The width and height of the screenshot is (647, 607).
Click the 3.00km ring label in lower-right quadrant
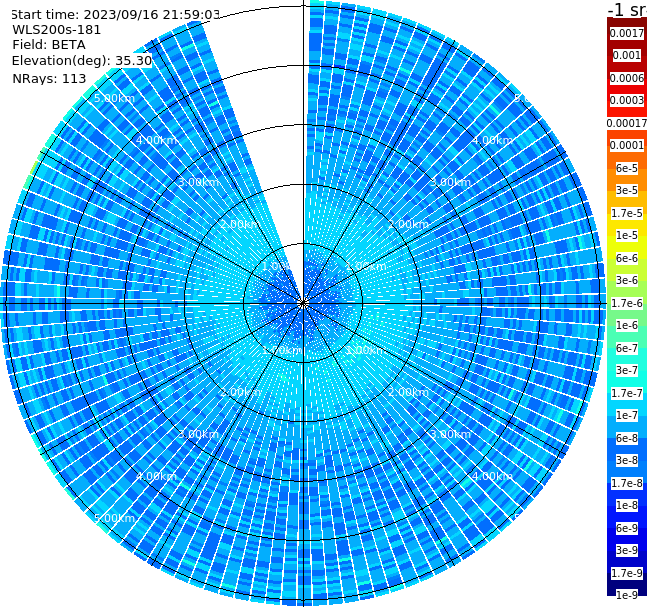click(x=450, y=434)
